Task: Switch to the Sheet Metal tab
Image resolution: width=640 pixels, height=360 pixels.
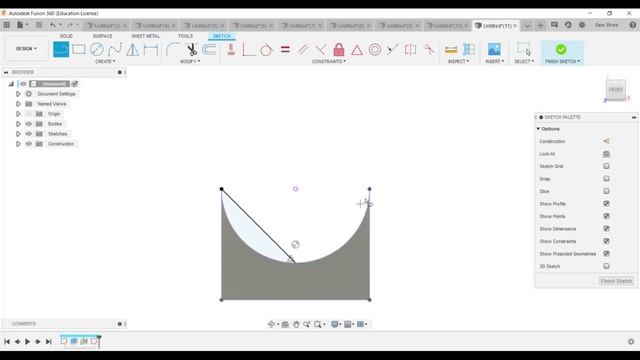Action: click(145, 36)
